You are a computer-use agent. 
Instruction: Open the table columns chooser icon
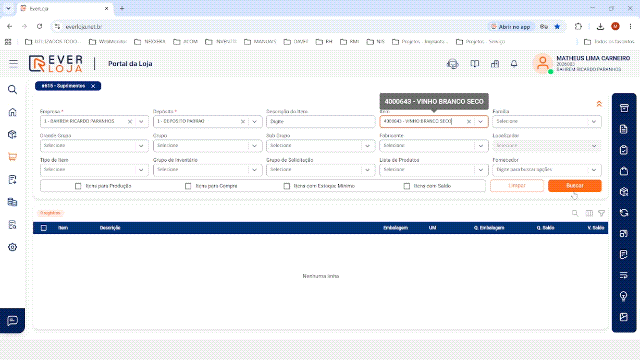point(589,213)
